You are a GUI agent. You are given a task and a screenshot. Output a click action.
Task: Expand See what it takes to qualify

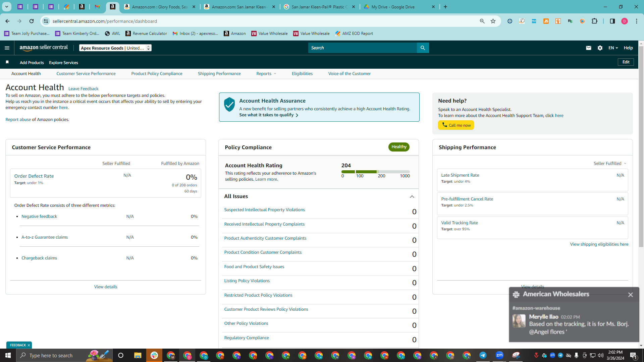pos(269,115)
